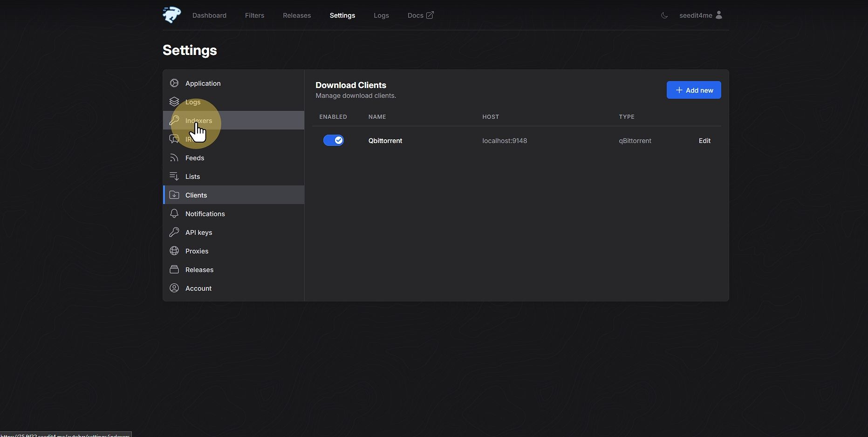This screenshot has height=437, width=868.
Task: Click the IRC chat bubble icon
Action: click(174, 139)
